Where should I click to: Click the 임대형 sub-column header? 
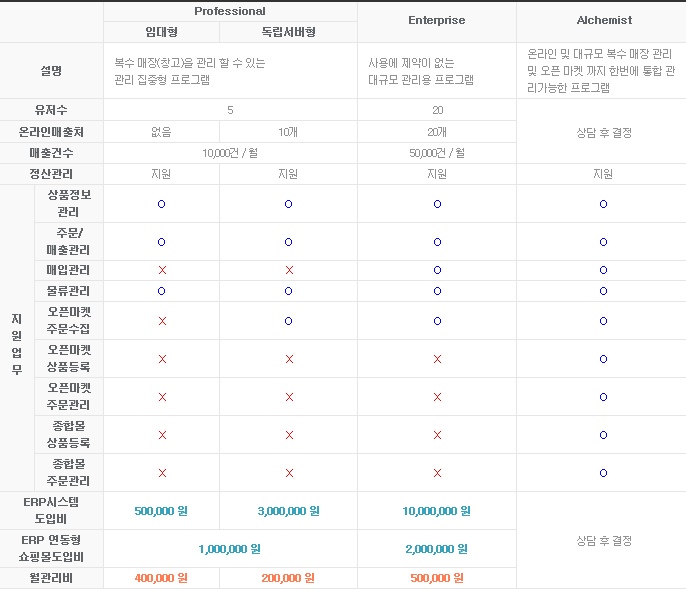pyautogui.click(x=161, y=32)
